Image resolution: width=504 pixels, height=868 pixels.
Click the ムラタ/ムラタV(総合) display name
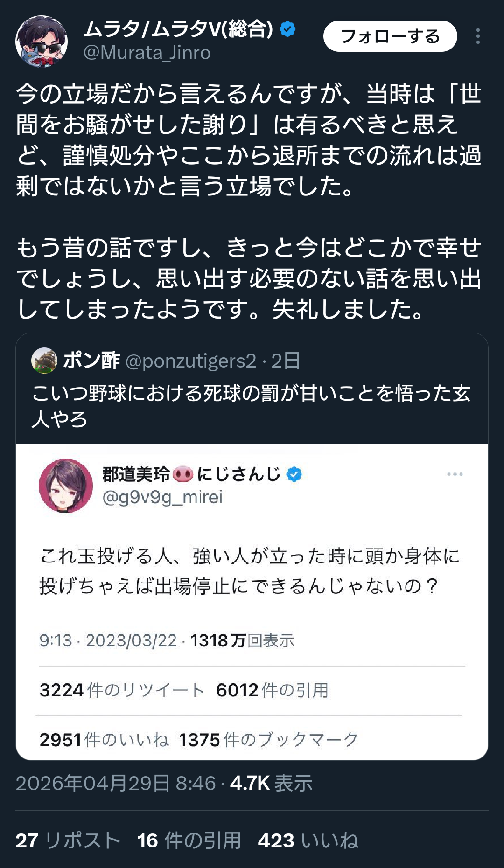(x=178, y=29)
